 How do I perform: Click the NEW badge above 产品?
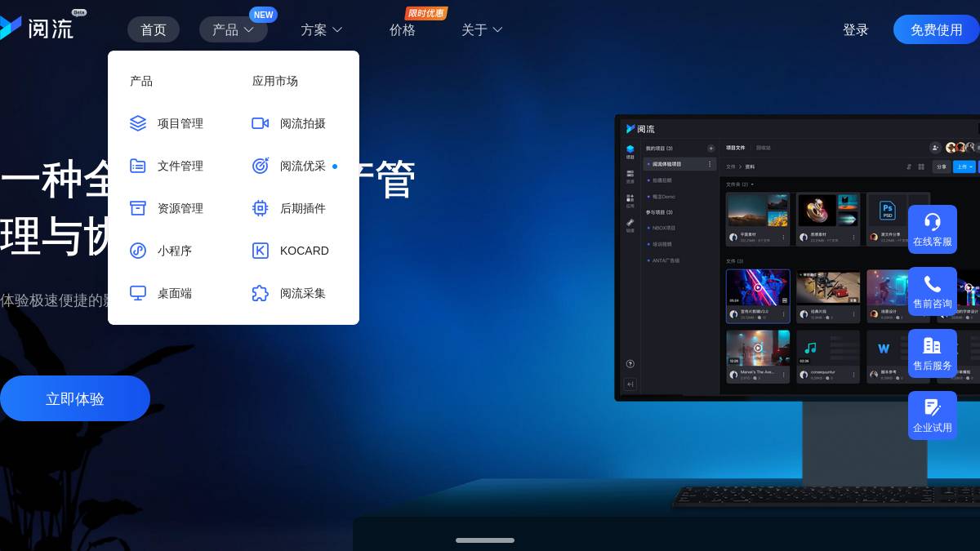click(263, 15)
